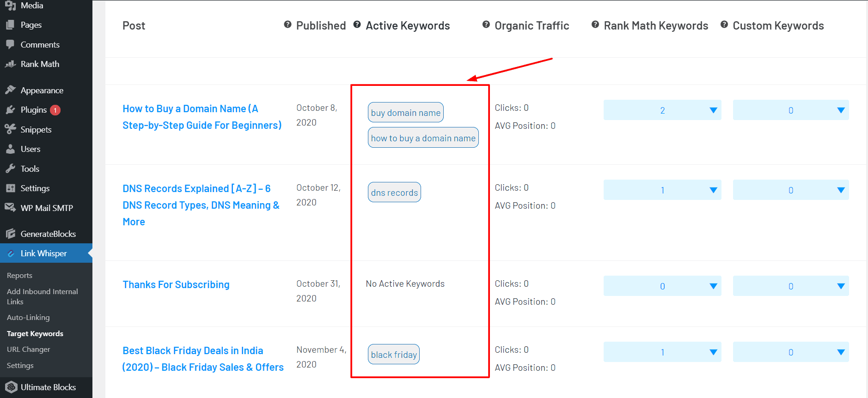The width and height of the screenshot is (868, 398).
Task: Open Plugins via its plug icon
Action: pos(10,110)
